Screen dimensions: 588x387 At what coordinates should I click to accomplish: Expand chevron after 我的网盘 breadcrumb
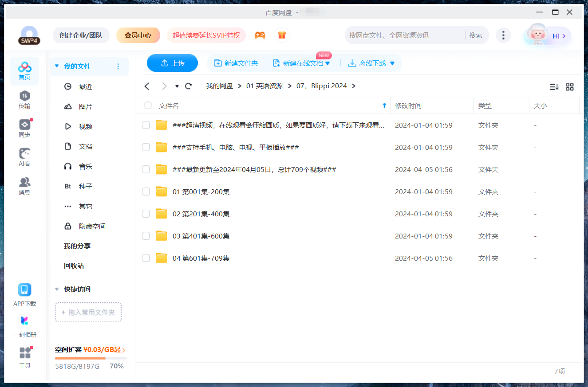240,86
